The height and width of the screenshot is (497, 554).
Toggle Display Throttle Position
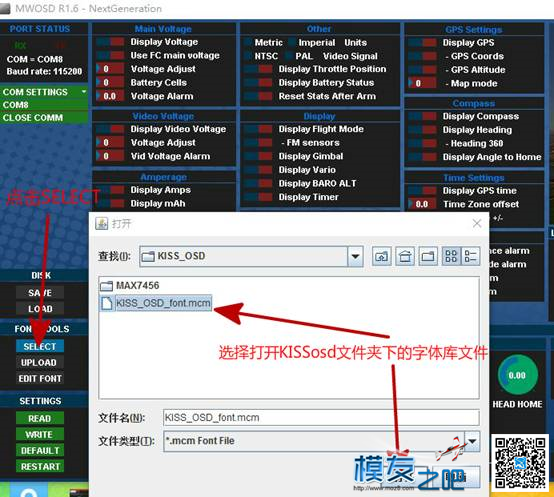pyautogui.click(x=258, y=69)
